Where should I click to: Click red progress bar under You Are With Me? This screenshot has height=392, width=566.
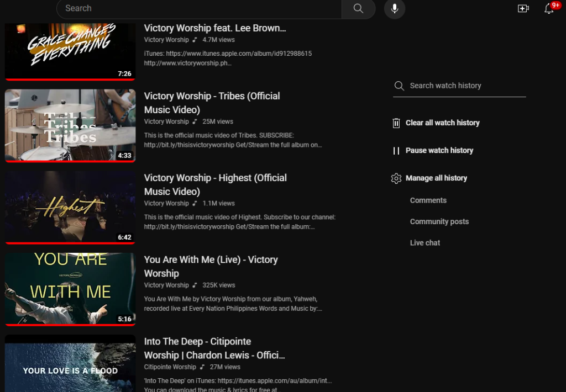pyautogui.click(x=70, y=325)
